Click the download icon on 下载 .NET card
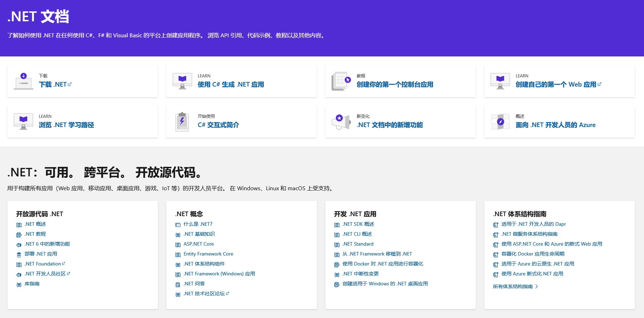 tap(23, 81)
